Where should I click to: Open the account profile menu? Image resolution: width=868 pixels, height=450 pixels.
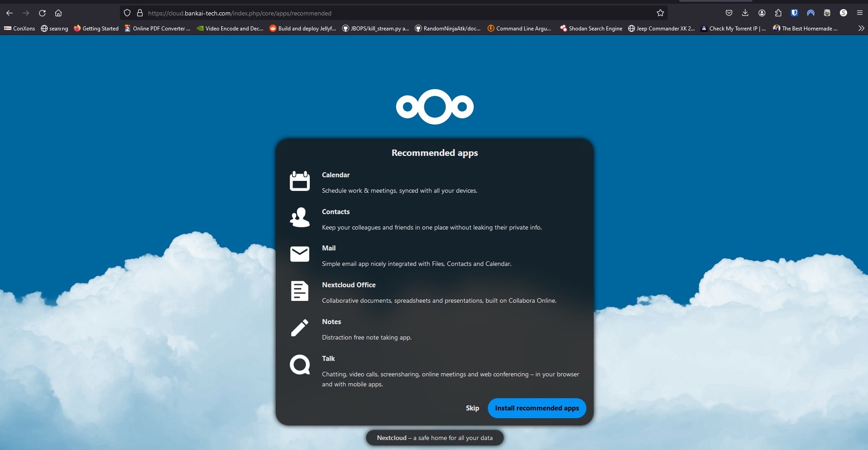762,13
